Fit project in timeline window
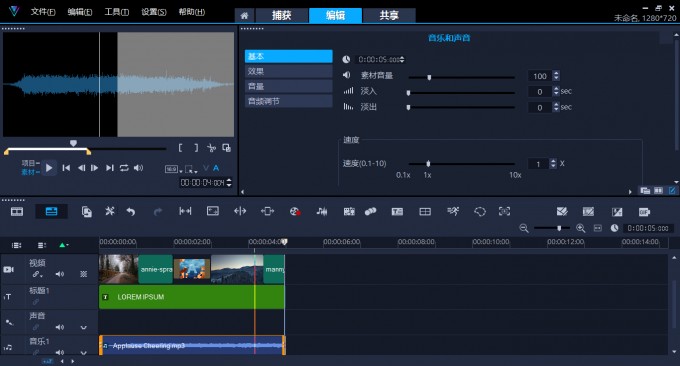The height and width of the screenshot is (366, 680). (x=598, y=228)
